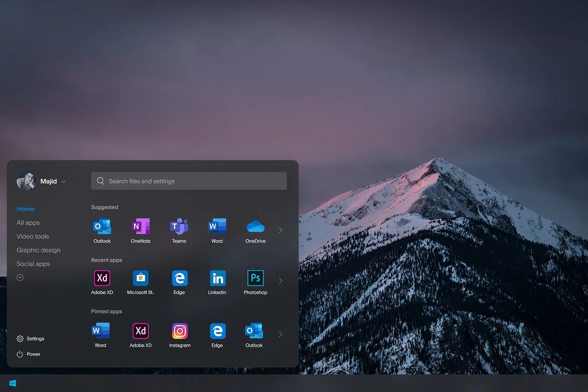Viewport: 588px width, 392px height.
Task: Expand the Majid account dropdown chevron
Action: [x=64, y=182]
